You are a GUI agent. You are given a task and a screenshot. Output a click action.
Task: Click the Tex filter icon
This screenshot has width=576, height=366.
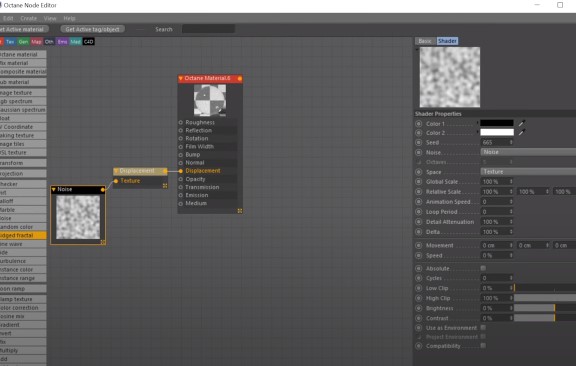10,42
